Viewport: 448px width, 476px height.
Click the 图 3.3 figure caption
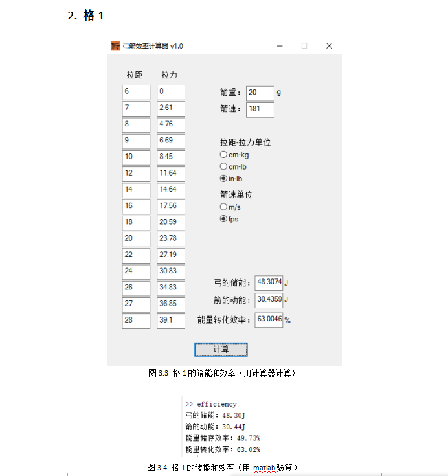(x=221, y=373)
